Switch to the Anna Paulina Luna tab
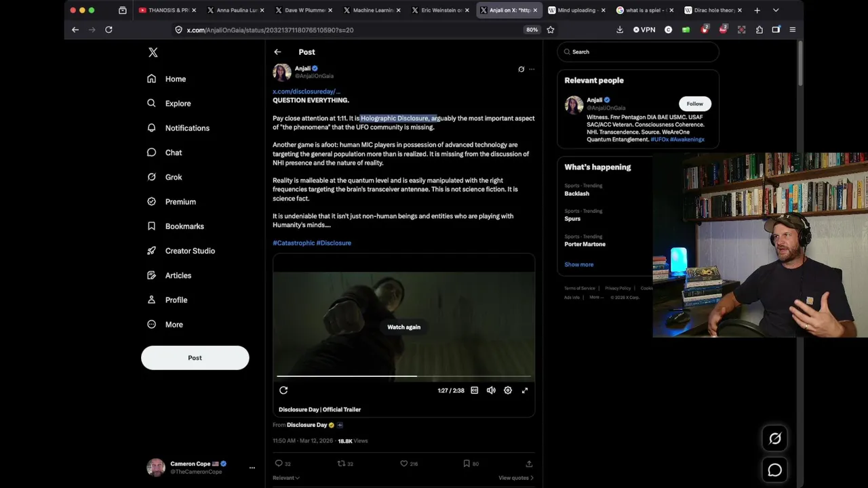This screenshot has height=488, width=868. click(x=235, y=10)
